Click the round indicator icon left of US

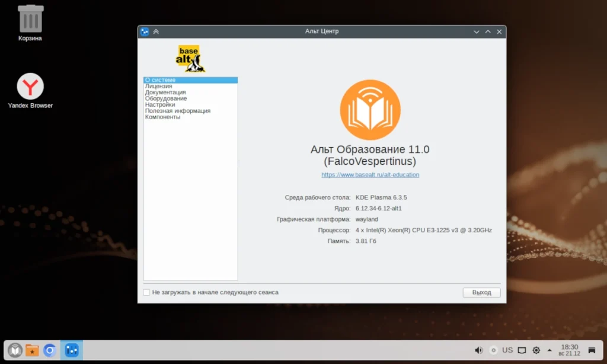pos(493,350)
